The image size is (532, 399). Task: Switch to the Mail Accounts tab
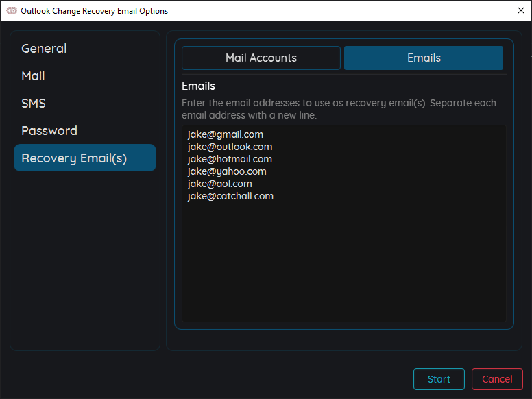(x=261, y=58)
